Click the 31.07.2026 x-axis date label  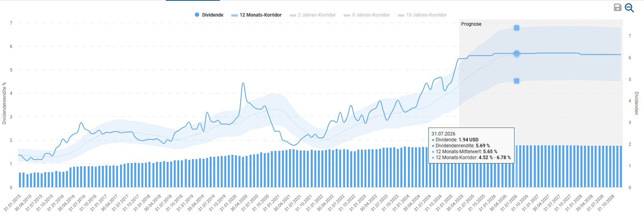tap(509, 203)
